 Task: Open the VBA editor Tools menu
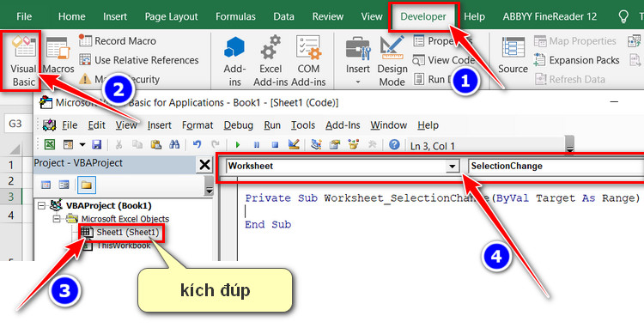[303, 125]
